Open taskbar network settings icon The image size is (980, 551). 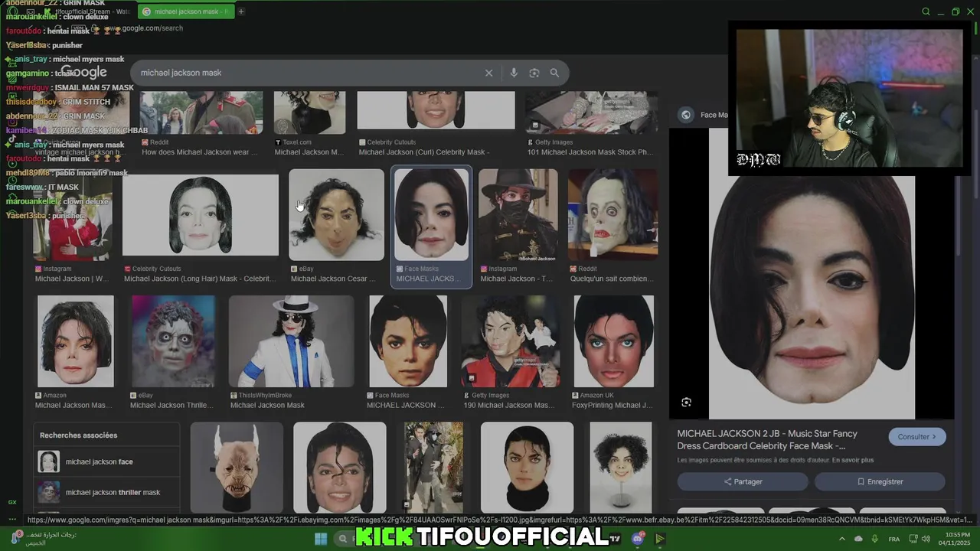click(x=913, y=539)
